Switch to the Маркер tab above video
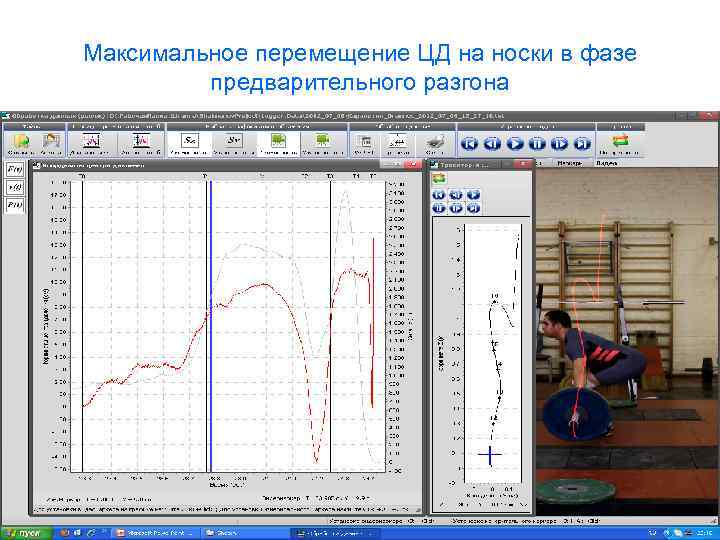 pos(569,163)
